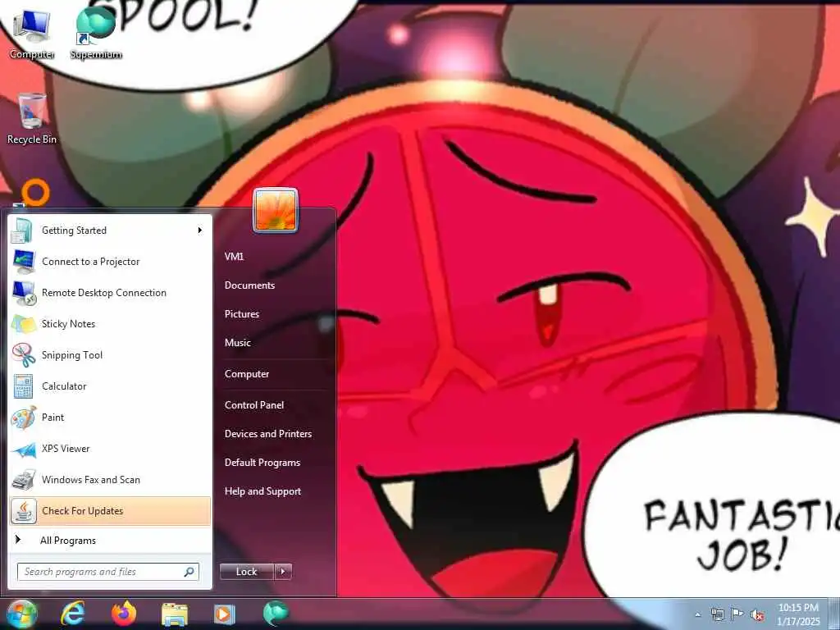Open the Supermium desktop shortcut

point(96,33)
